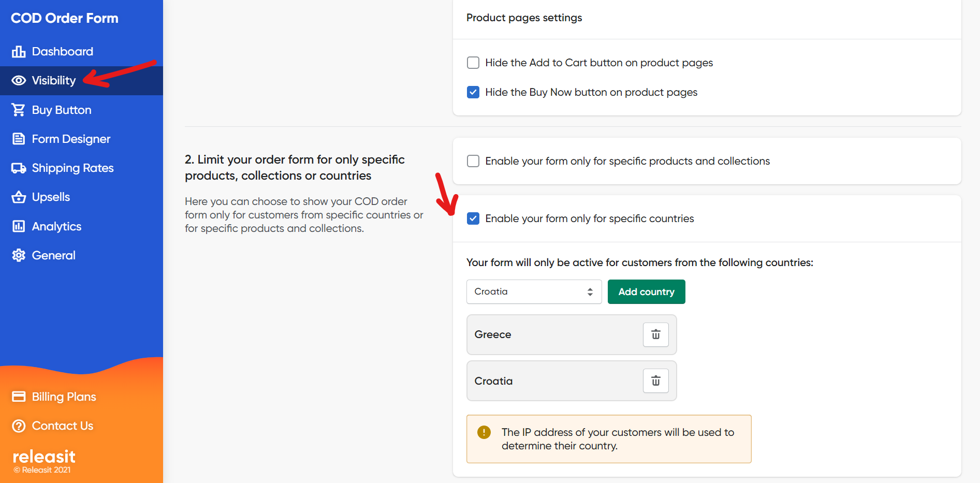
Task: Click the Shipping Rates truck icon
Action: tap(19, 168)
